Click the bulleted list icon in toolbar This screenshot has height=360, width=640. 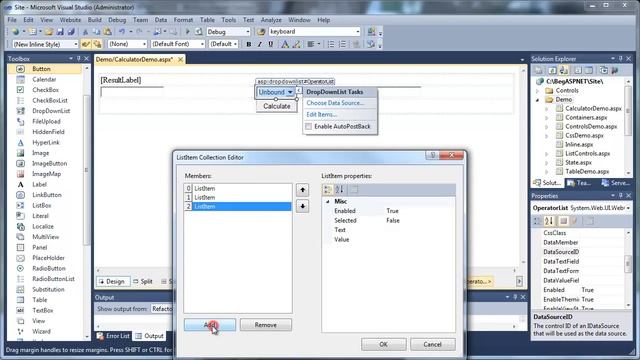point(331,44)
